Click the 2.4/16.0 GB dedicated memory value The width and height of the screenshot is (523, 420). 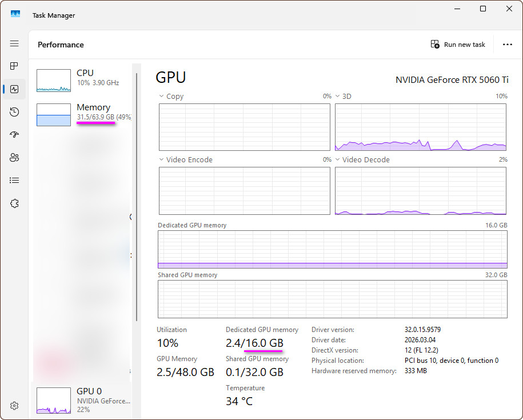254,343
